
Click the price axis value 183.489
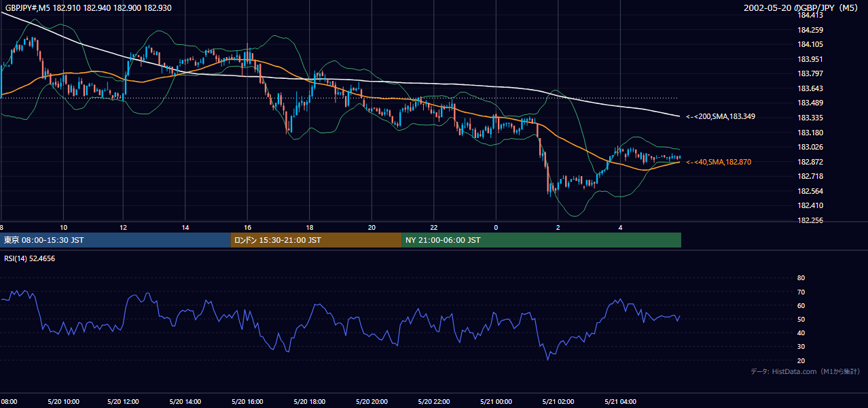click(x=810, y=103)
